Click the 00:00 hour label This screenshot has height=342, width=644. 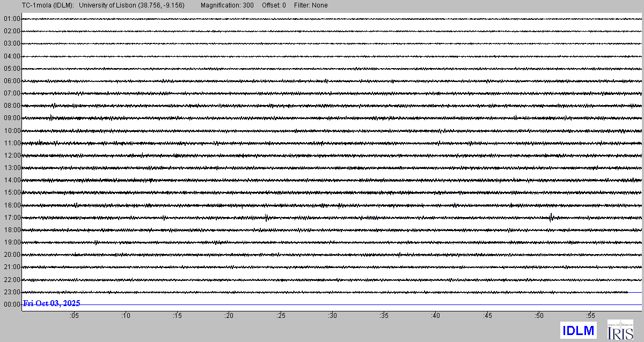point(12,304)
